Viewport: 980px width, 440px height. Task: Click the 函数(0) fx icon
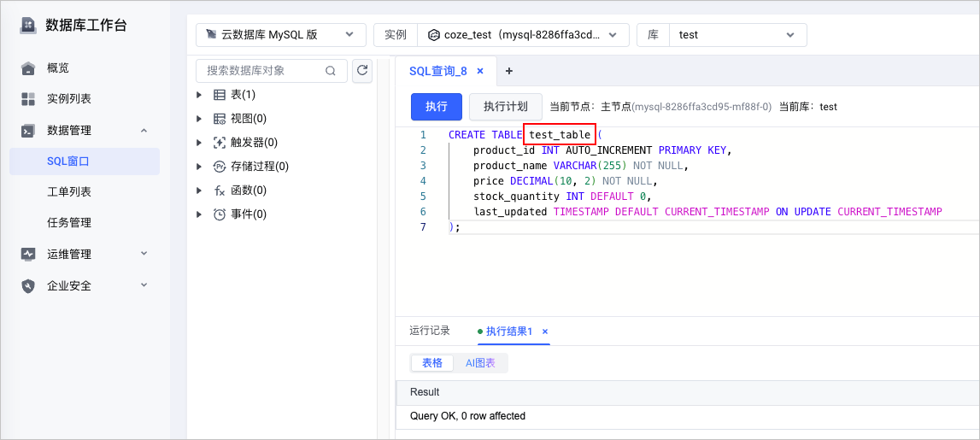point(220,191)
